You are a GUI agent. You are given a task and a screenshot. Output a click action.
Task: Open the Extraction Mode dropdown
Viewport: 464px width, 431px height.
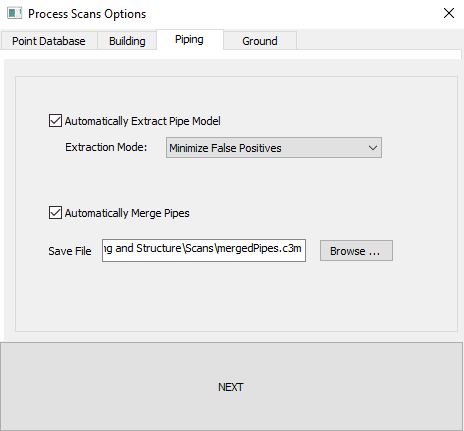(274, 148)
